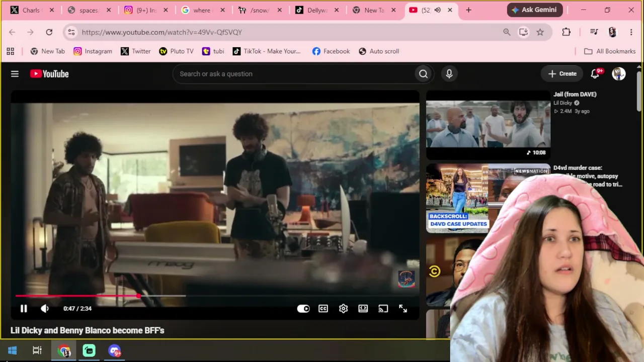This screenshot has width=644, height=362.
Task: Open a new browser tab with the plus button
Action: [x=468, y=10]
